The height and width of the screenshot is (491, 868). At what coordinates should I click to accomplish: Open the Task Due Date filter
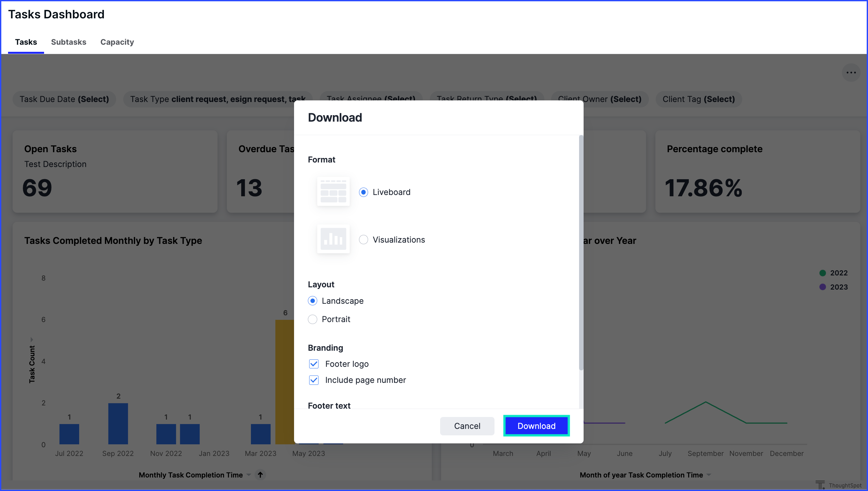click(x=64, y=99)
